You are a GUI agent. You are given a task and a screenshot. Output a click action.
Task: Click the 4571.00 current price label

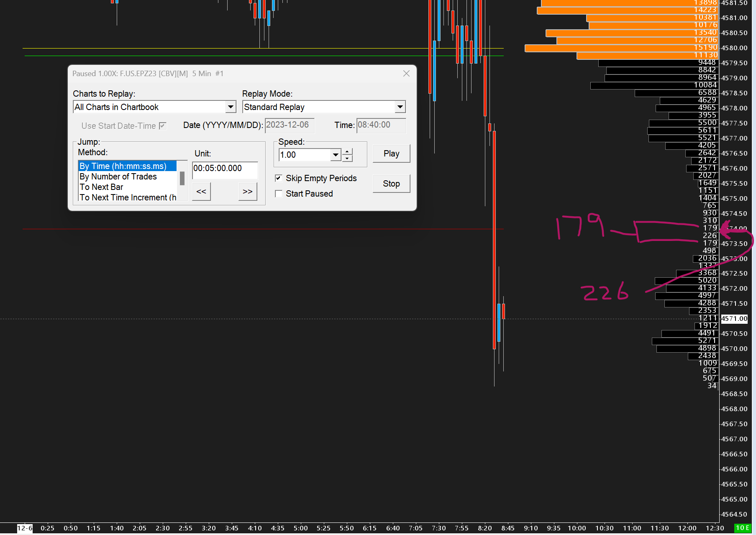(x=734, y=319)
